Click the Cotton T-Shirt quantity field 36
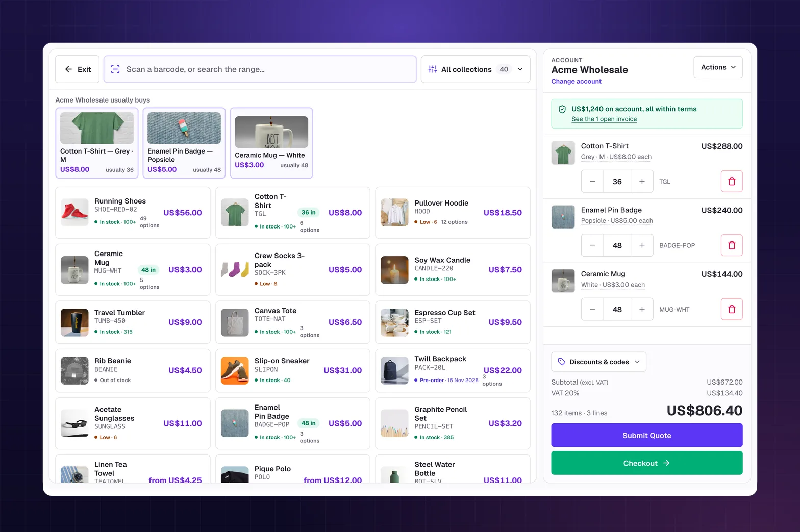Screen dimensions: 800x532 coord(617,181)
